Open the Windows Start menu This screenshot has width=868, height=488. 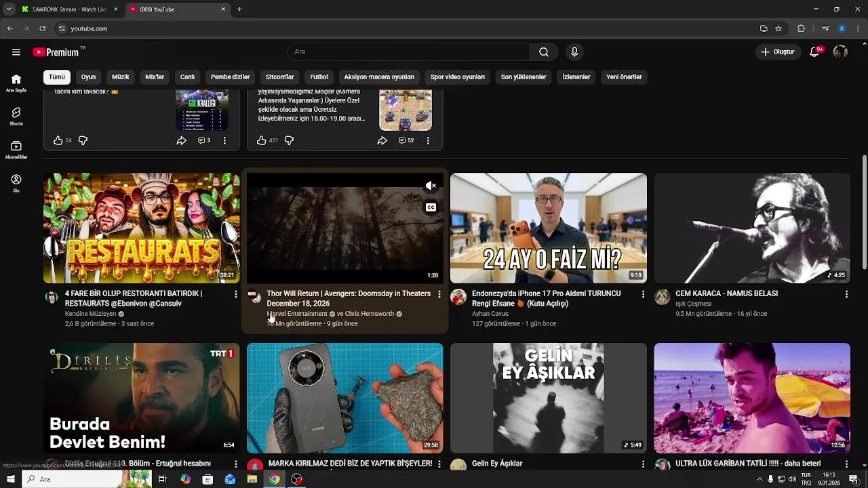(11, 479)
